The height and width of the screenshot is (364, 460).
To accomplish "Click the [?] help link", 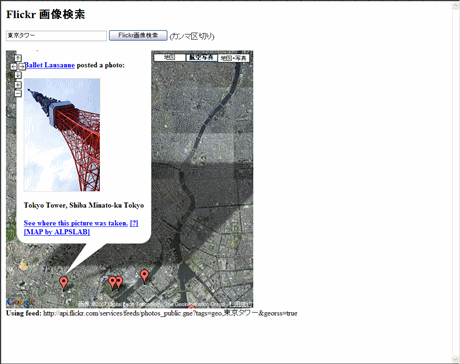I will pyautogui.click(x=134, y=223).
